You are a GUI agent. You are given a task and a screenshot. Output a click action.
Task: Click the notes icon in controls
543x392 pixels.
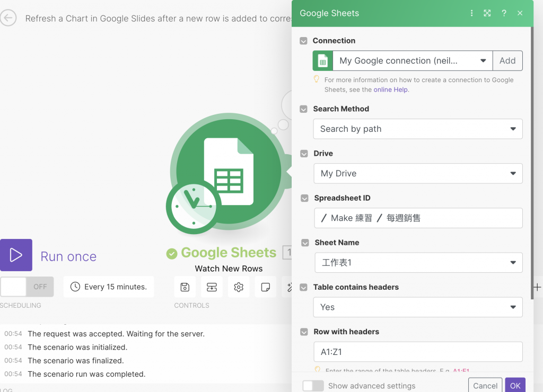click(x=266, y=287)
